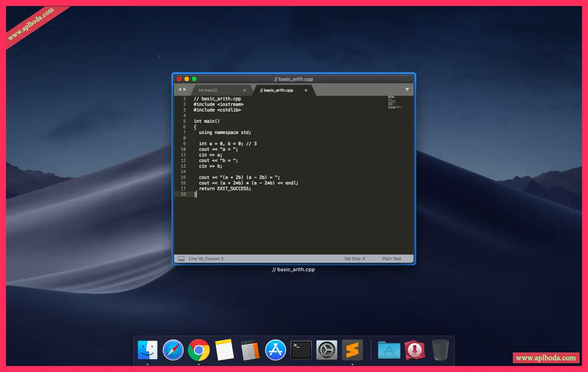Open System Preferences gear icon
The image size is (588, 372).
coord(327,350)
